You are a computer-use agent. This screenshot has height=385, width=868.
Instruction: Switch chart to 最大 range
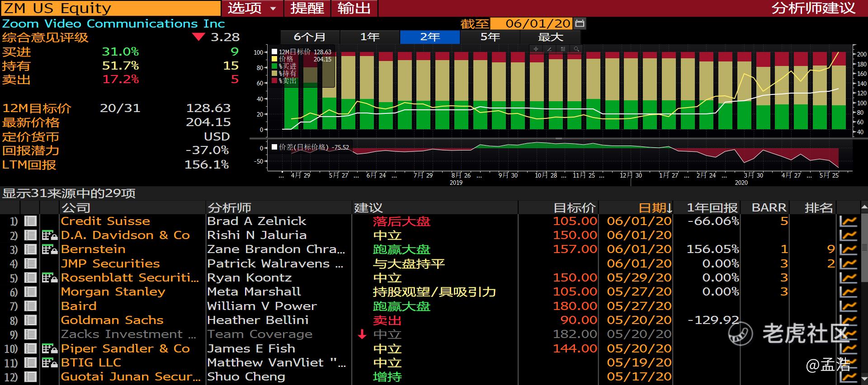tap(550, 37)
